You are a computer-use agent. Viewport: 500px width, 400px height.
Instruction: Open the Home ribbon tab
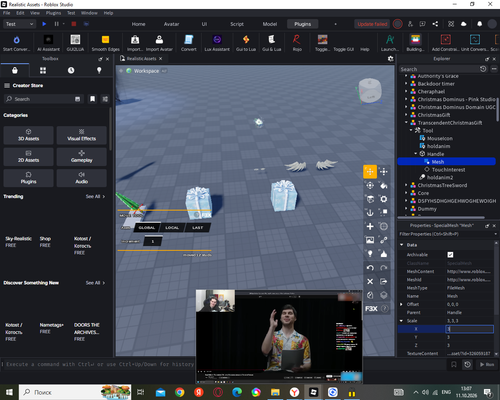point(138,24)
